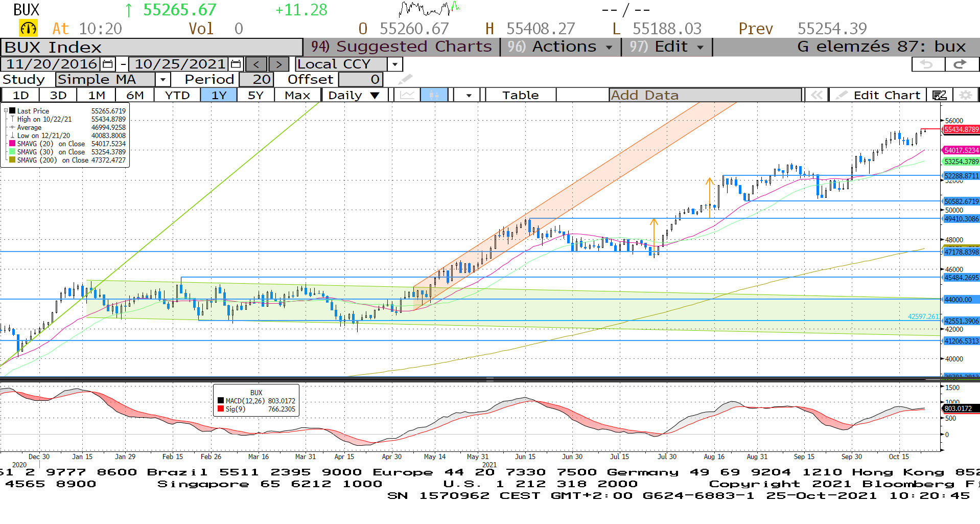Click the BUX Index security field
The width and height of the screenshot is (980, 524).
[152, 47]
